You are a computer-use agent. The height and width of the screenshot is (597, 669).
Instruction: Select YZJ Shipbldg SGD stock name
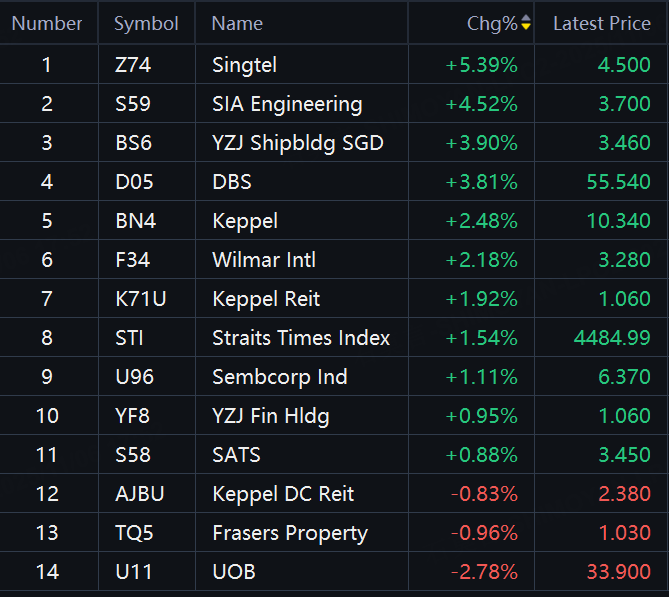pyautogui.click(x=297, y=143)
